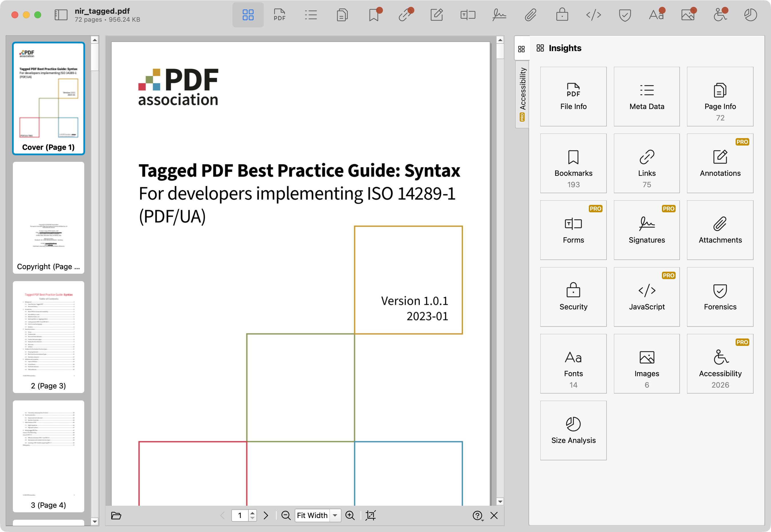Screen dimensions: 771x532
Task: Click the Insights panel heading
Action: click(x=565, y=48)
